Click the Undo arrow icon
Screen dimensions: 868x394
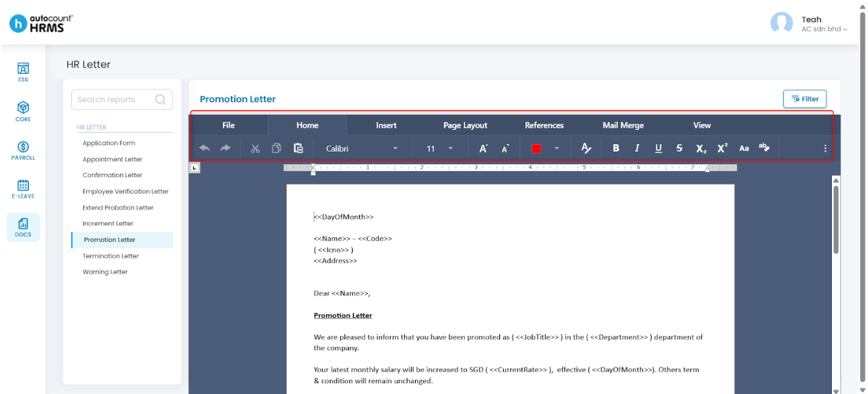pos(204,148)
